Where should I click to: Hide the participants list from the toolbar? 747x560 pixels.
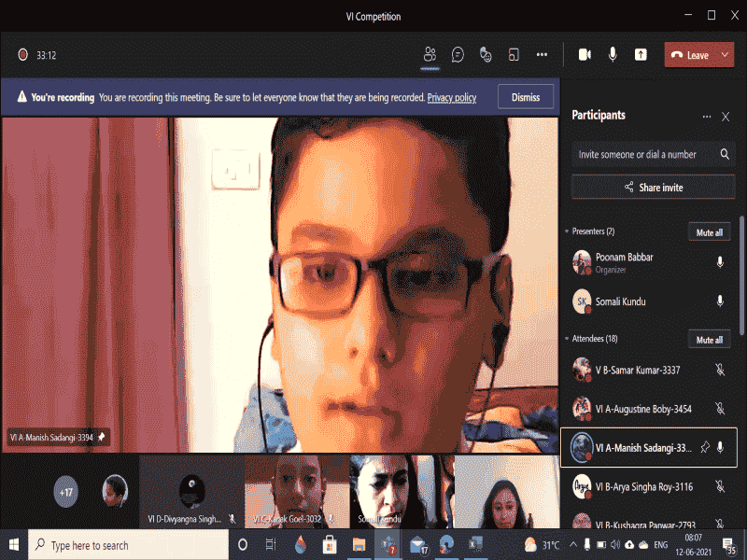coord(430,55)
